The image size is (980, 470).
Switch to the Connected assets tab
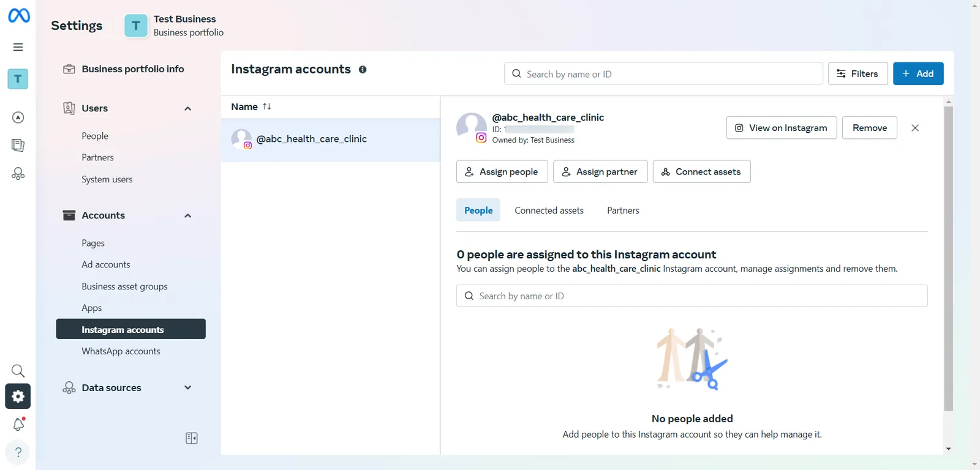pos(549,210)
